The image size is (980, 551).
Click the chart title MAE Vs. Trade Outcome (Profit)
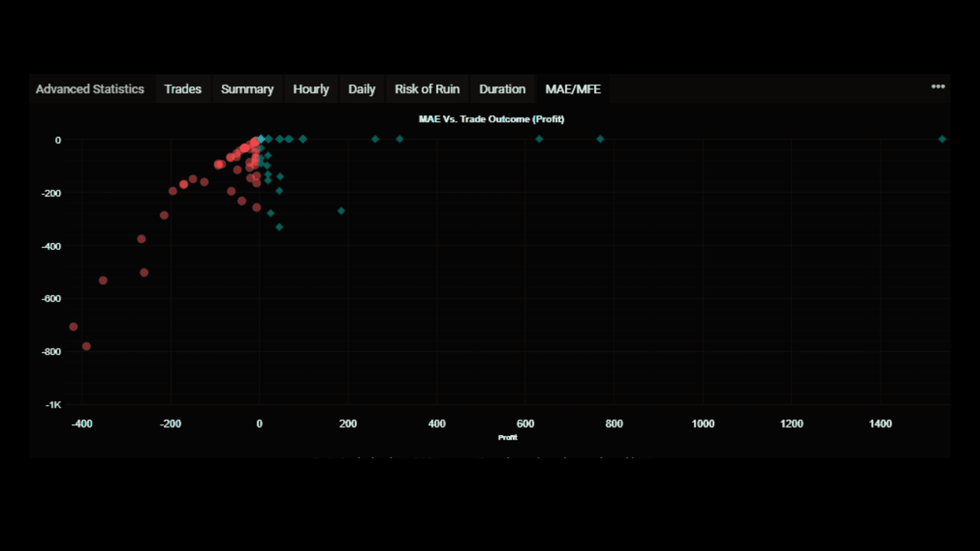coord(491,119)
